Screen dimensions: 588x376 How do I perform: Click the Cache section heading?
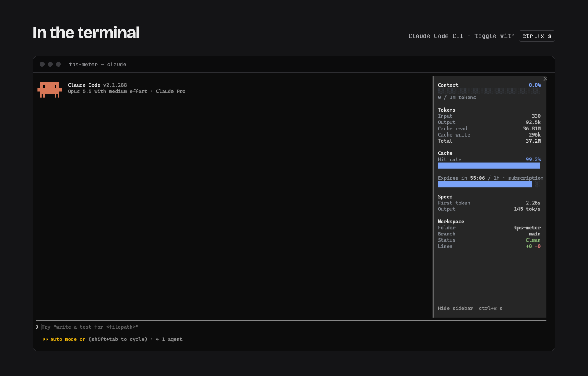pos(445,153)
